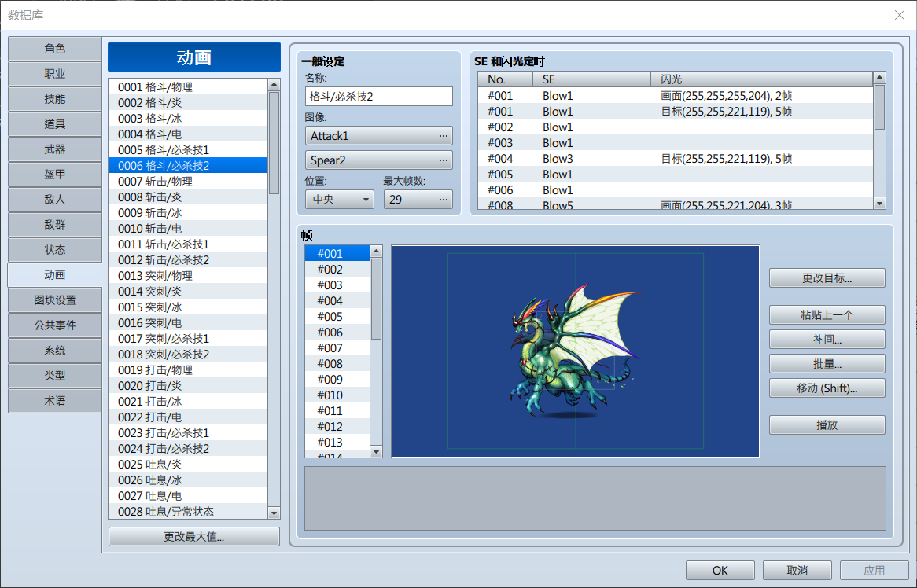Viewport: 917px width, 588px height.
Task: Select animation 0019 打击/物理
Action: click(188, 370)
